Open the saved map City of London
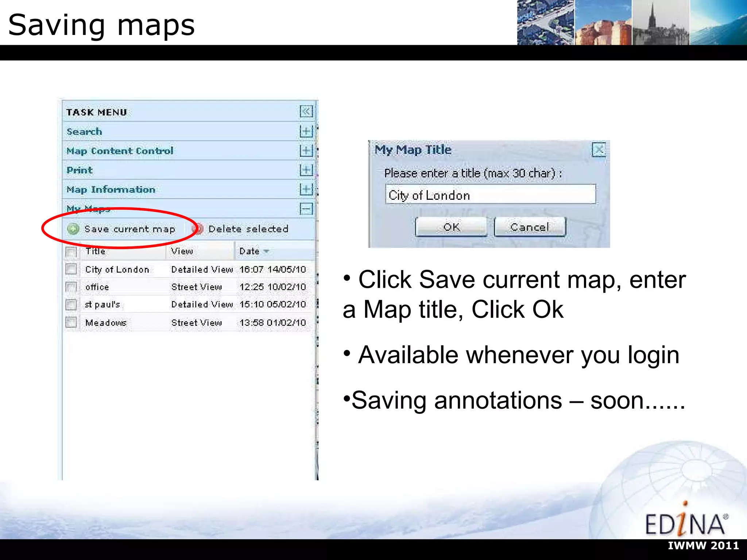The height and width of the screenshot is (560, 747). [117, 269]
